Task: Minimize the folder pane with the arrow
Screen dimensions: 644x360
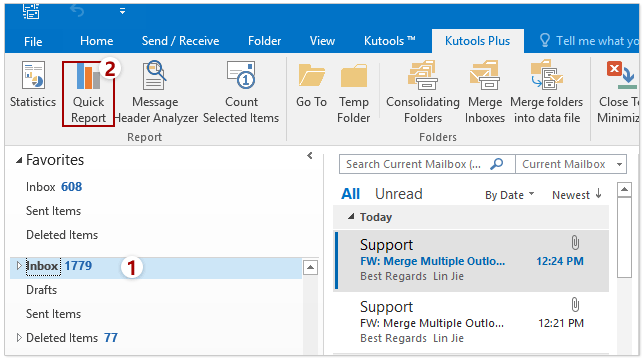Action: 310,156
